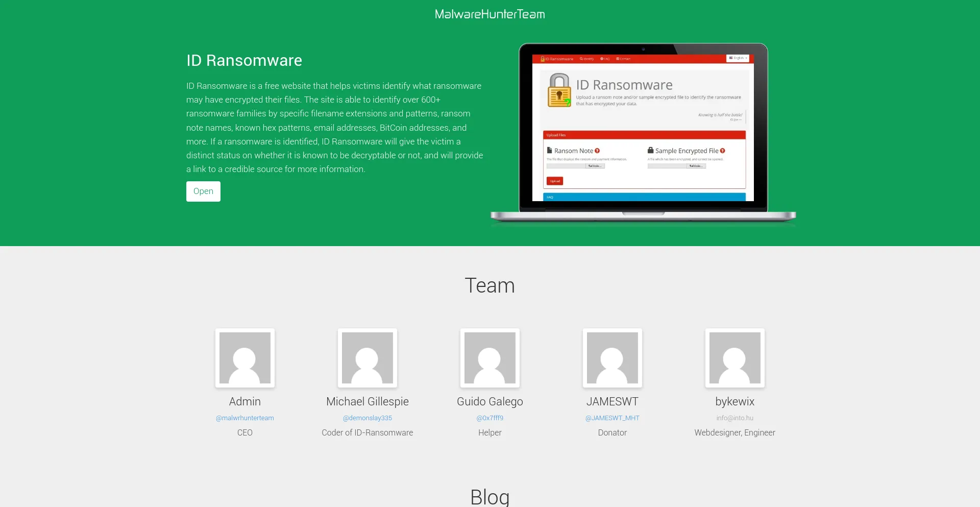
Task: Click the Coder of ID-Ransomware label
Action: point(367,433)
